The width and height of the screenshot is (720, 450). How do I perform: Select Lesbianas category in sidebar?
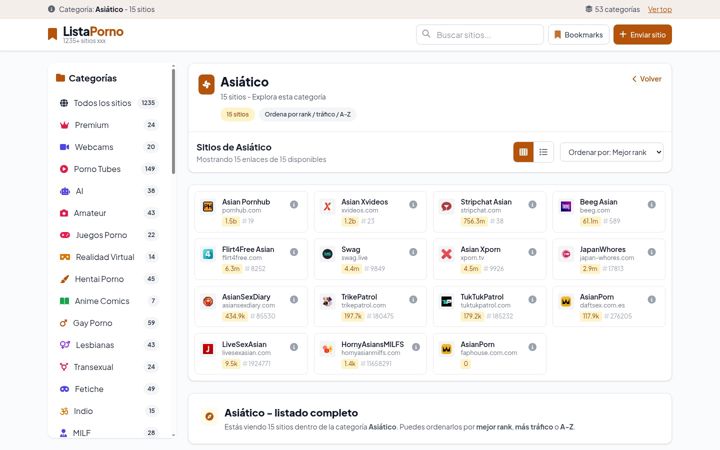tap(108, 345)
